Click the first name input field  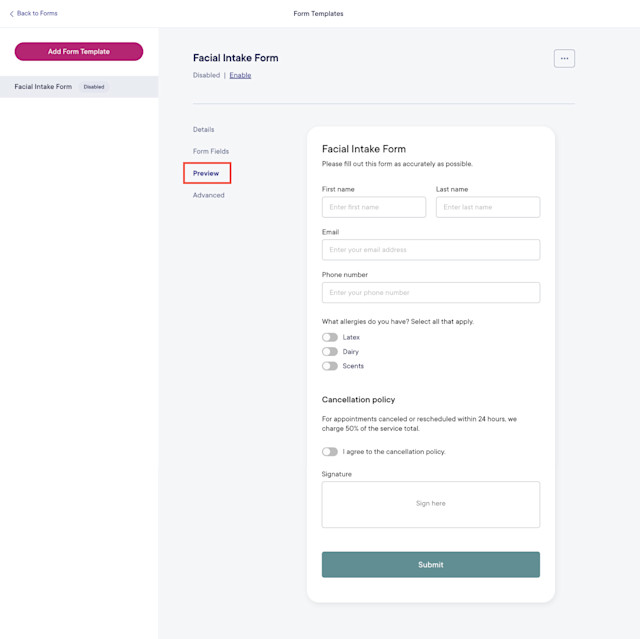[373, 207]
